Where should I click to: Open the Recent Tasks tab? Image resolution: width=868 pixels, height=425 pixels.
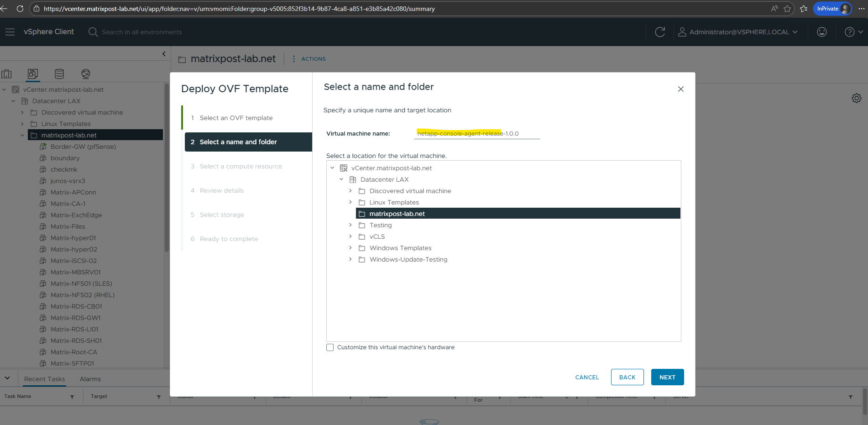coord(44,379)
